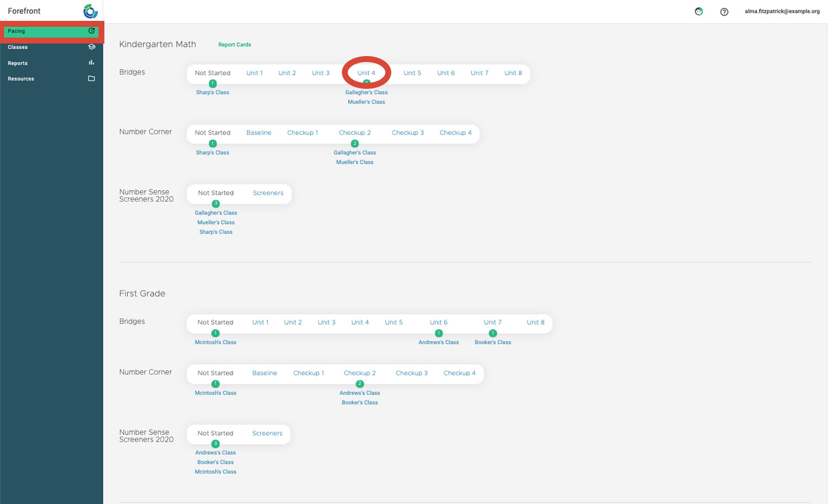Open the Pacing menu item
Image resolution: width=828 pixels, height=504 pixels.
tap(51, 31)
